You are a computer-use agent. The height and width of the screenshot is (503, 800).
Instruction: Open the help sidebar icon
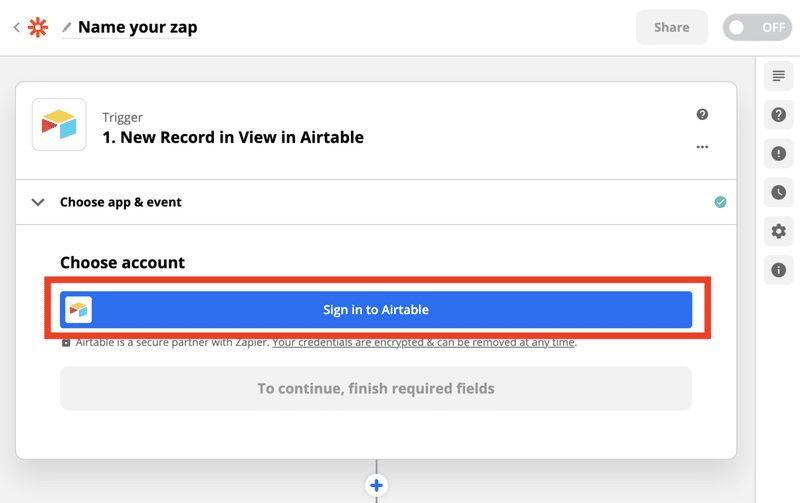click(x=779, y=115)
